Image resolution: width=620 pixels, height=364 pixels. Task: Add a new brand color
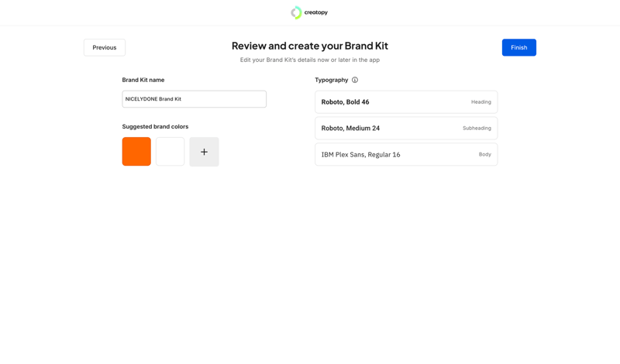click(x=204, y=152)
